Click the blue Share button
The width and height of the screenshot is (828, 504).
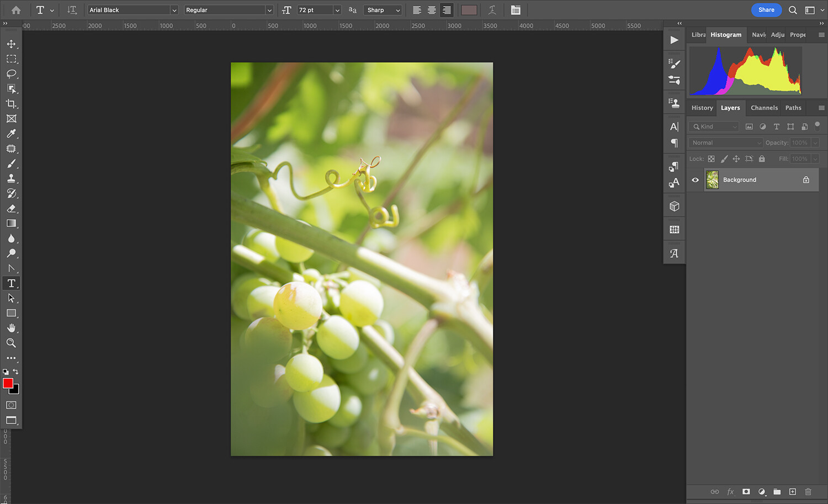pos(766,10)
